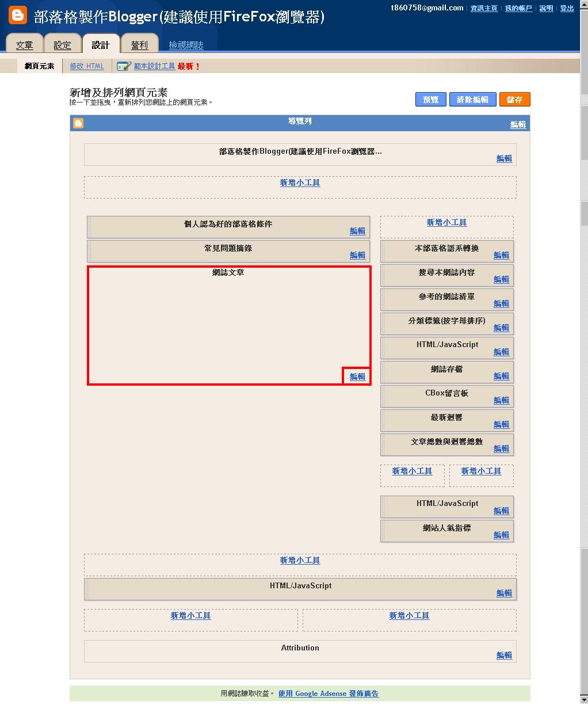Edit the 網誌文章 blog posts widget
The image size is (588, 704).
357,376
